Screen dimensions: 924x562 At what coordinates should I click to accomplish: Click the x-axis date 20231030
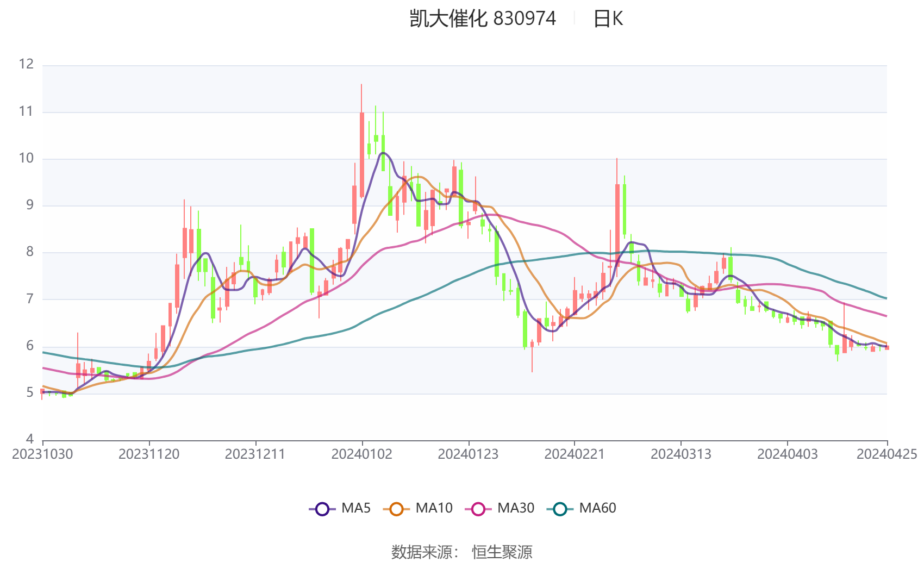click(42, 454)
